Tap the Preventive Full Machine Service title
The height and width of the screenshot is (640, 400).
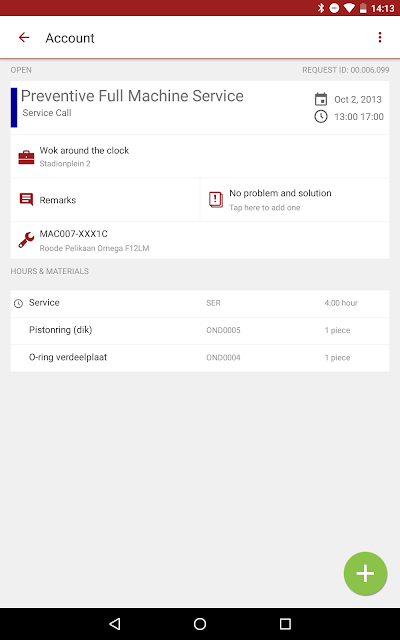pos(132,96)
